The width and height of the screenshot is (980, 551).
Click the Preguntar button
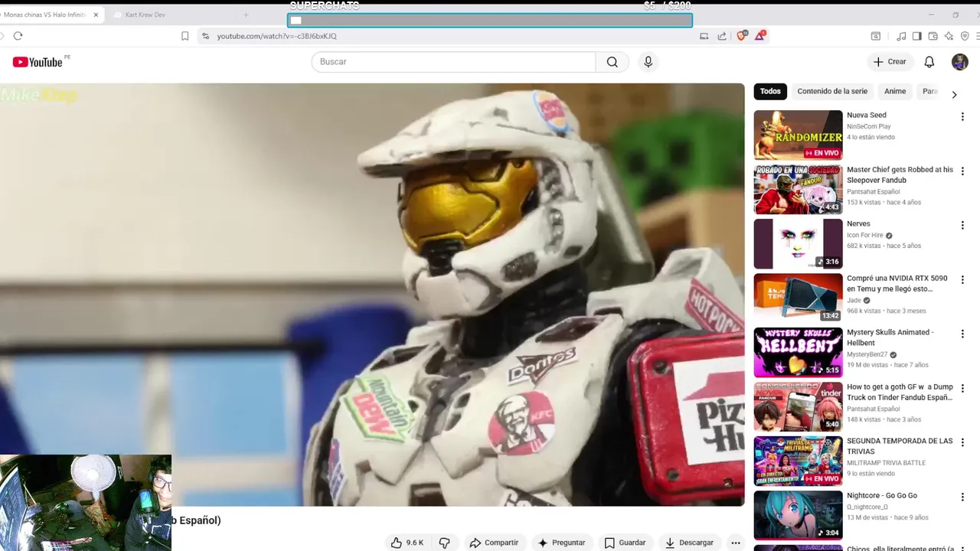point(561,543)
